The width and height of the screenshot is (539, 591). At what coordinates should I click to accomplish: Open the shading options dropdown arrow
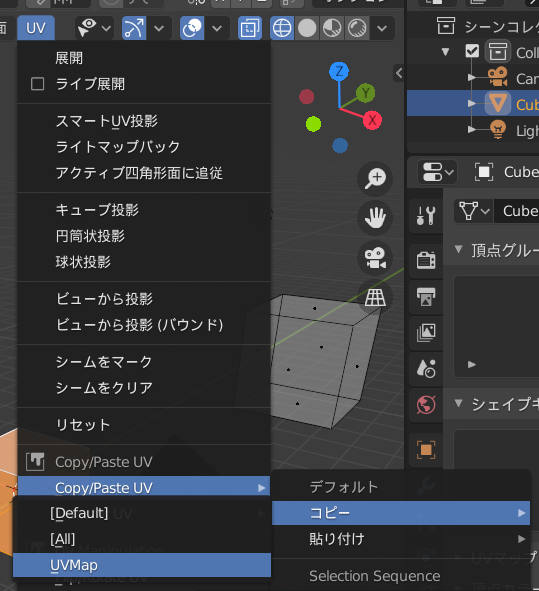(382, 28)
